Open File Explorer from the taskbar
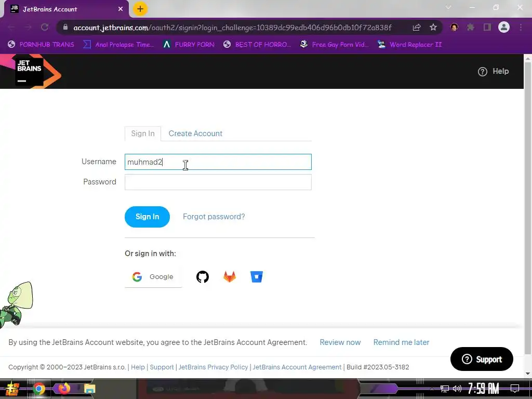The width and height of the screenshot is (532, 399). 89,389
